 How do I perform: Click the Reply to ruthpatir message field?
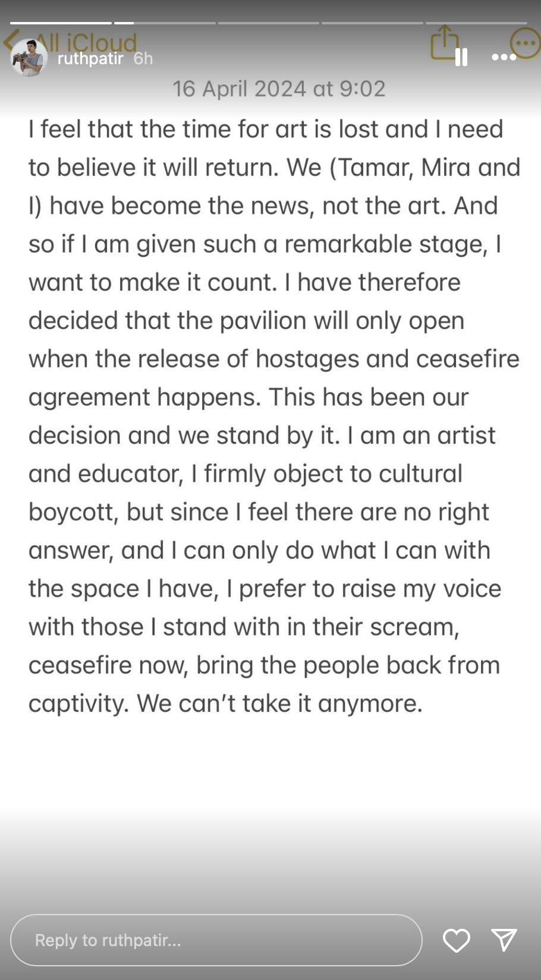(216, 940)
